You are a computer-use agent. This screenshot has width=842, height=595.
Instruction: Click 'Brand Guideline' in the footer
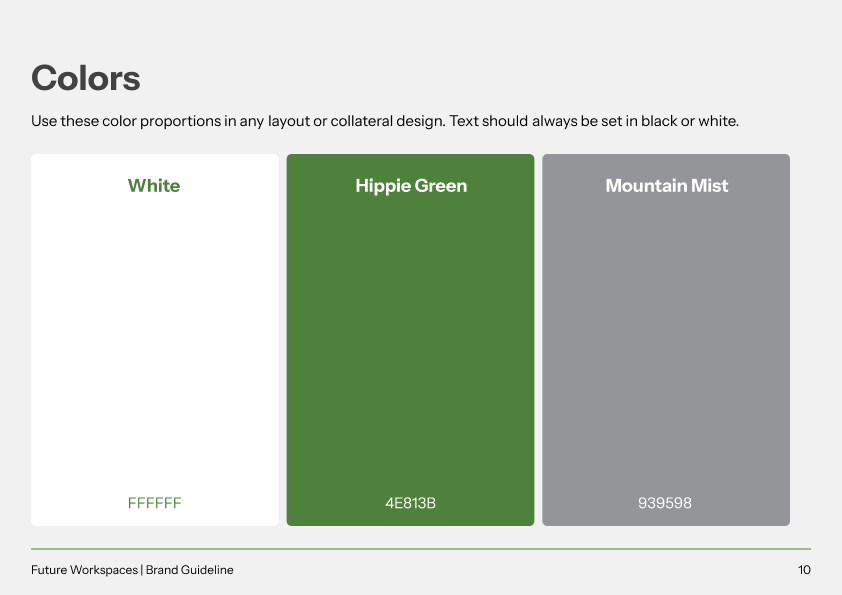pos(190,570)
